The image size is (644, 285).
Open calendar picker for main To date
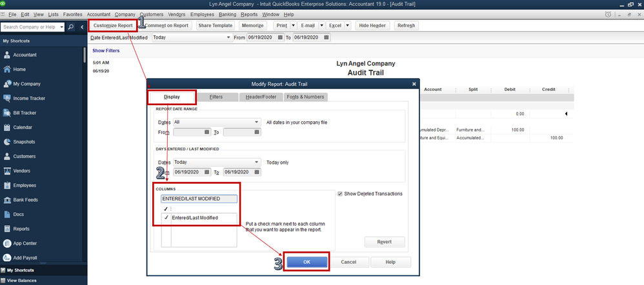click(x=326, y=37)
